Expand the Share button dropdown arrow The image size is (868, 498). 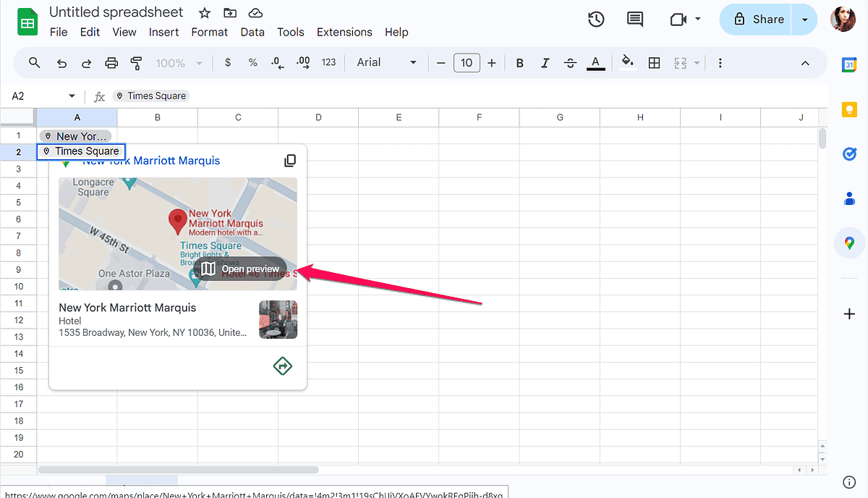(804, 20)
